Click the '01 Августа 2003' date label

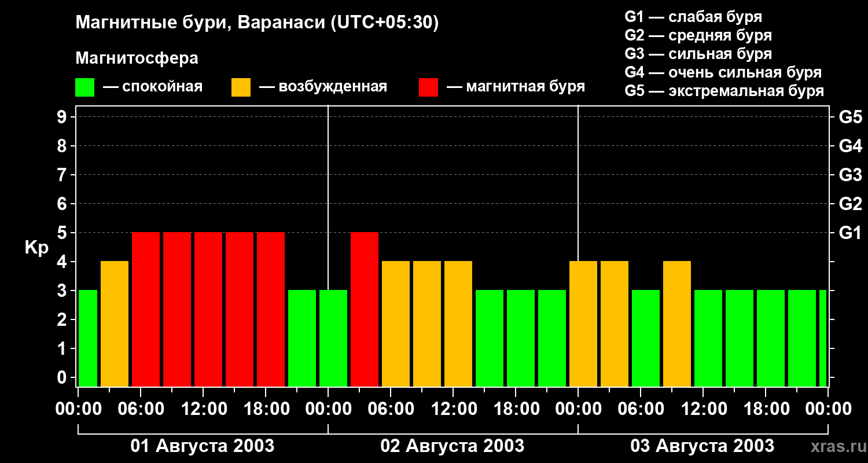203,446
